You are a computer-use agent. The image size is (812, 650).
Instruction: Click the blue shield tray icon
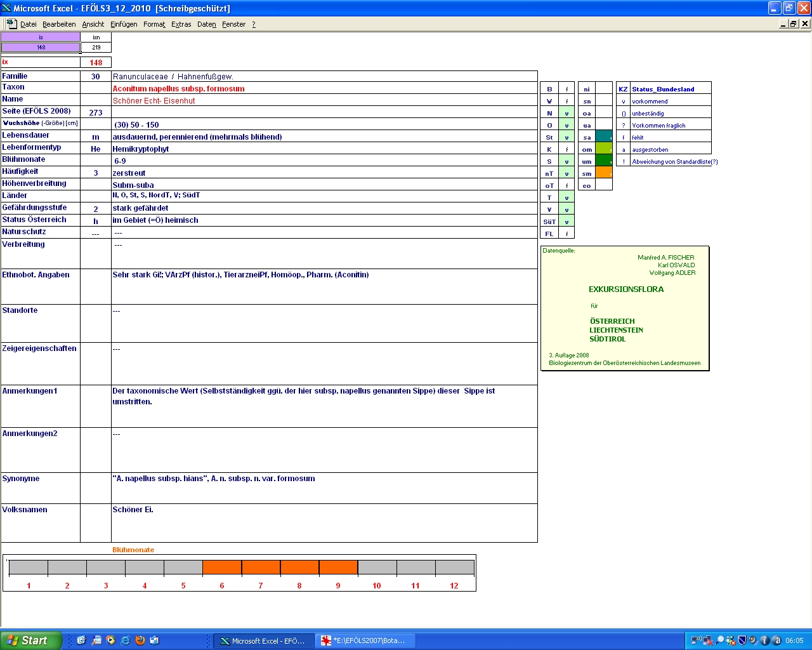(x=742, y=640)
